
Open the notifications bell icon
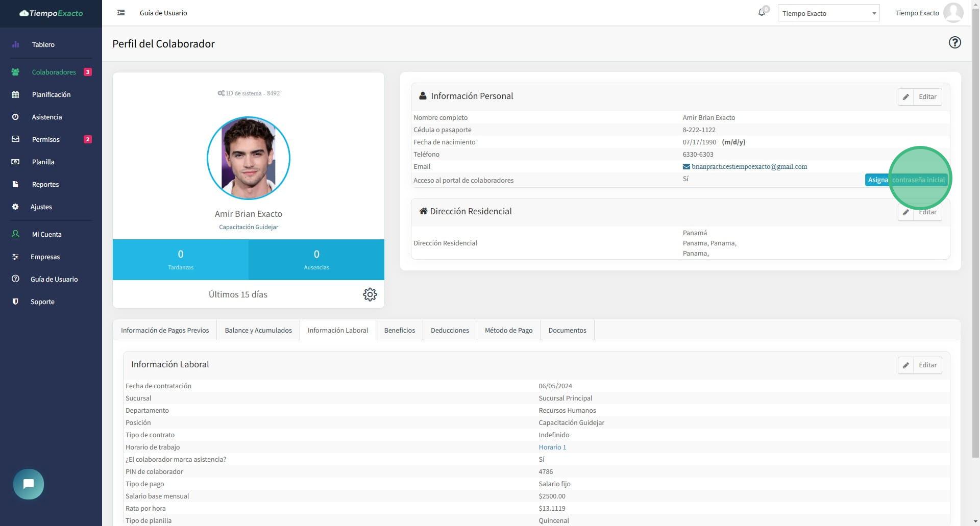[762, 12]
